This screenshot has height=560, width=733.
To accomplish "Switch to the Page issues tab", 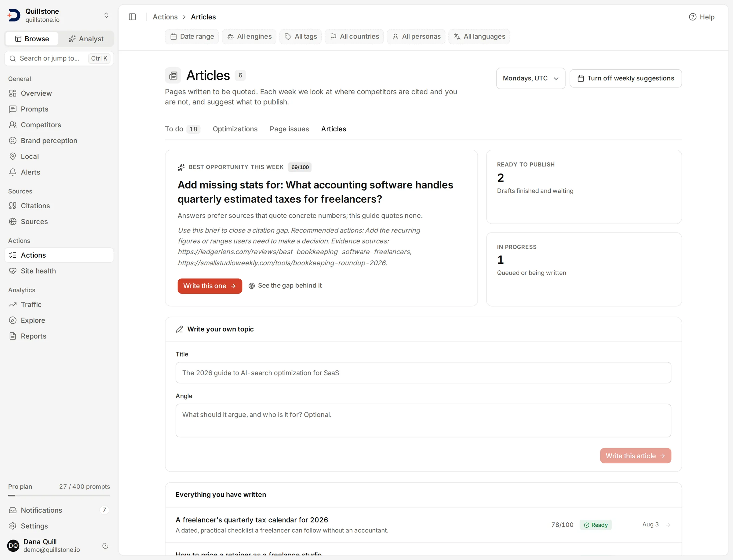I will (289, 129).
